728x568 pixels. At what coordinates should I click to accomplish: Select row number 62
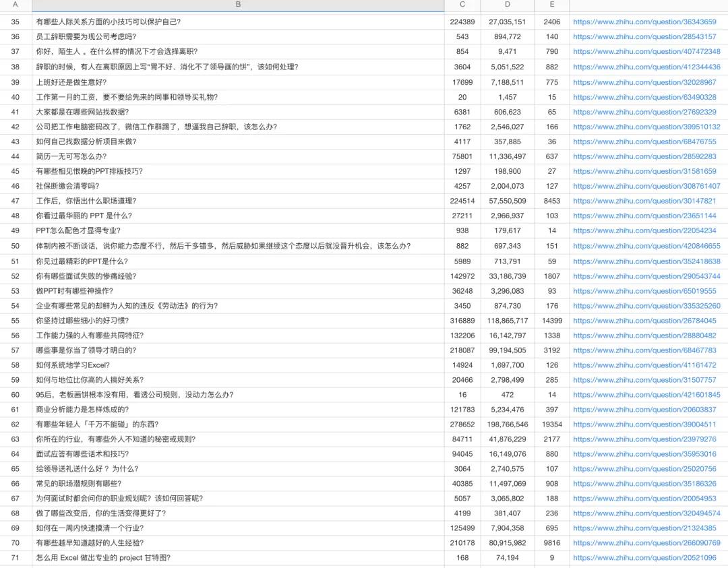[16, 424]
